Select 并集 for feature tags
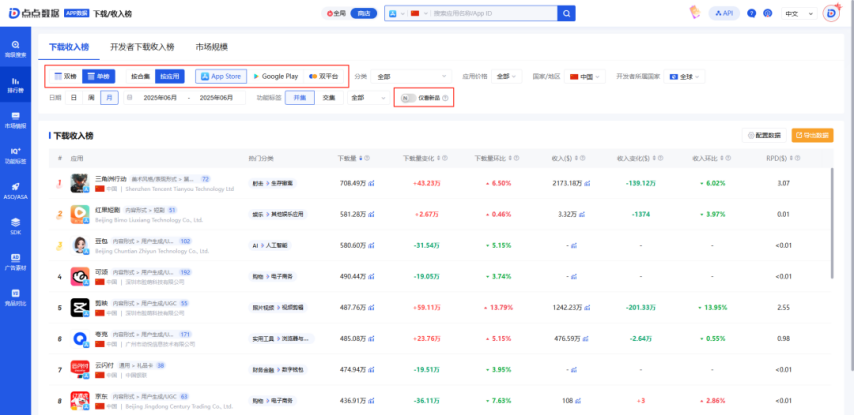This screenshot has width=854, height=415. [x=300, y=98]
